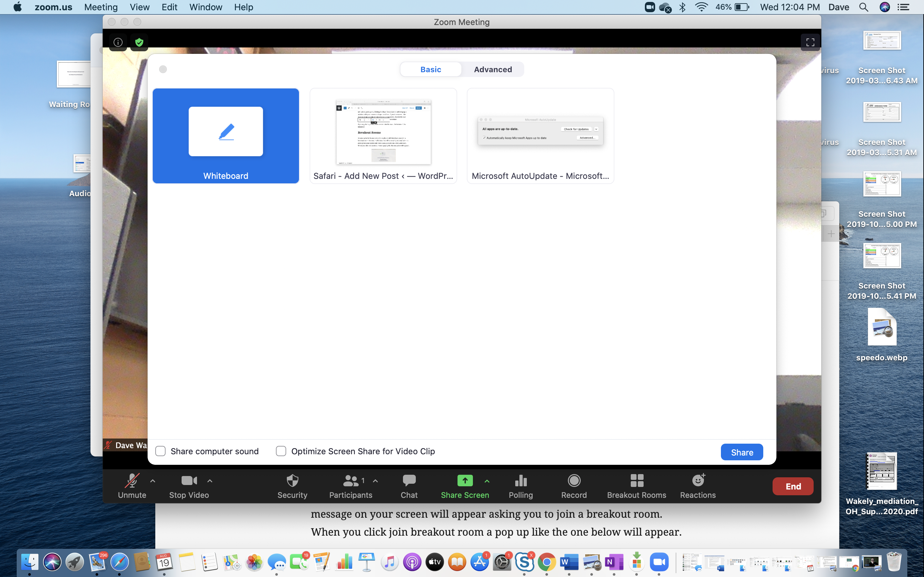Image resolution: width=924 pixels, height=577 pixels.
Task: Click the Security shield icon
Action: click(x=292, y=481)
